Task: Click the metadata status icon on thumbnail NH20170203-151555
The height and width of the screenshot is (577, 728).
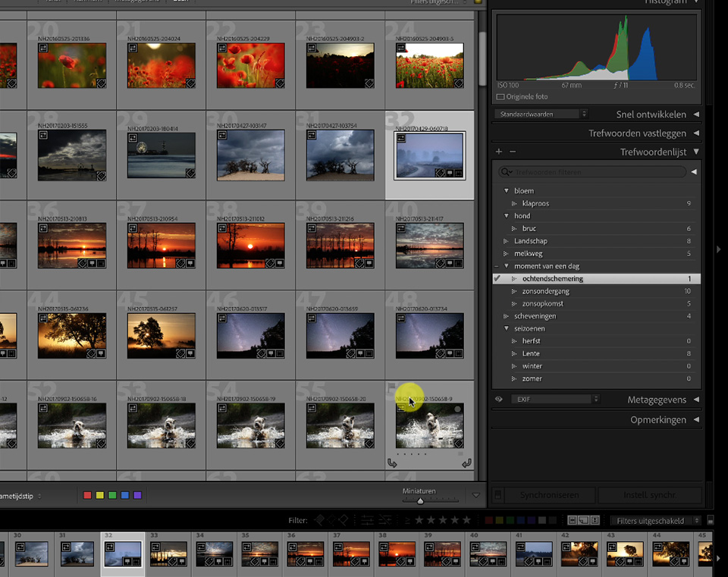Action: [x=43, y=135]
